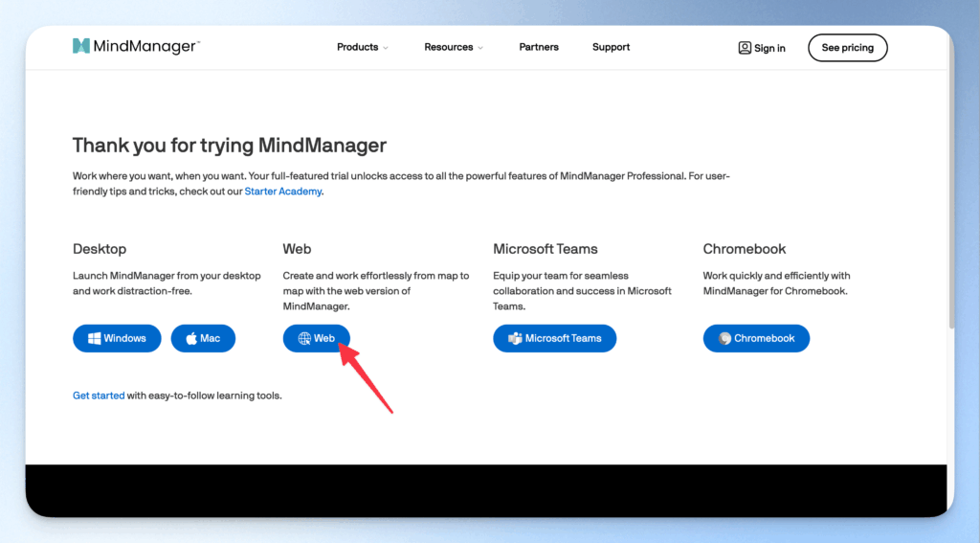Expand the Products chevron arrow
Viewport: 980px width, 543px height.
coord(386,48)
